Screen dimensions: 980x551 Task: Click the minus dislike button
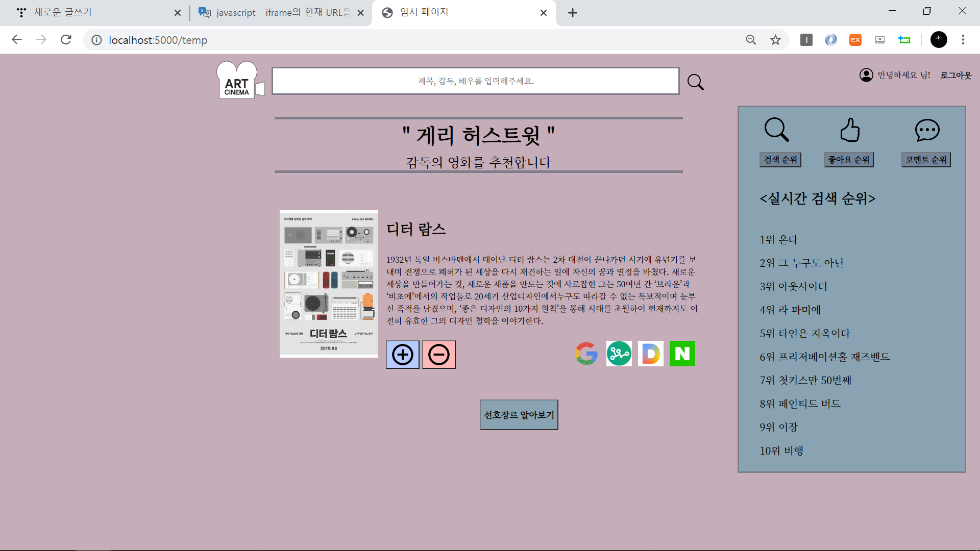pyautogui.click(x=439, y=355)
